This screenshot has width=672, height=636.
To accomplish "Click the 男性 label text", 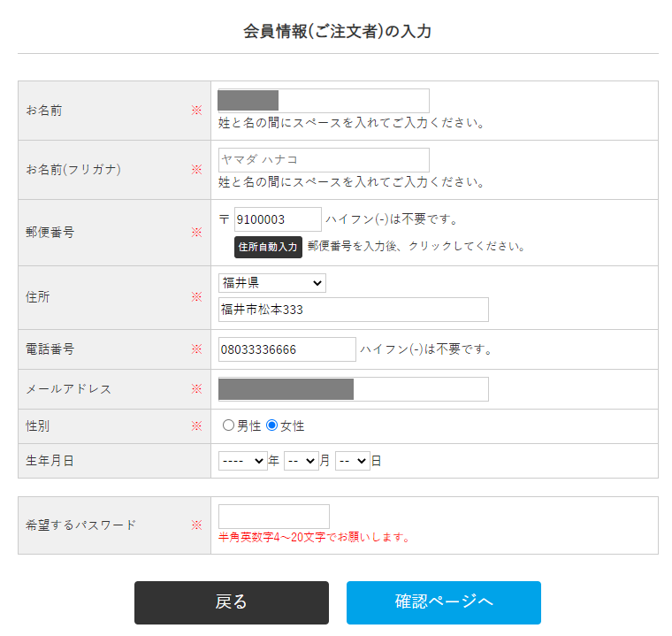I will 249,426.
